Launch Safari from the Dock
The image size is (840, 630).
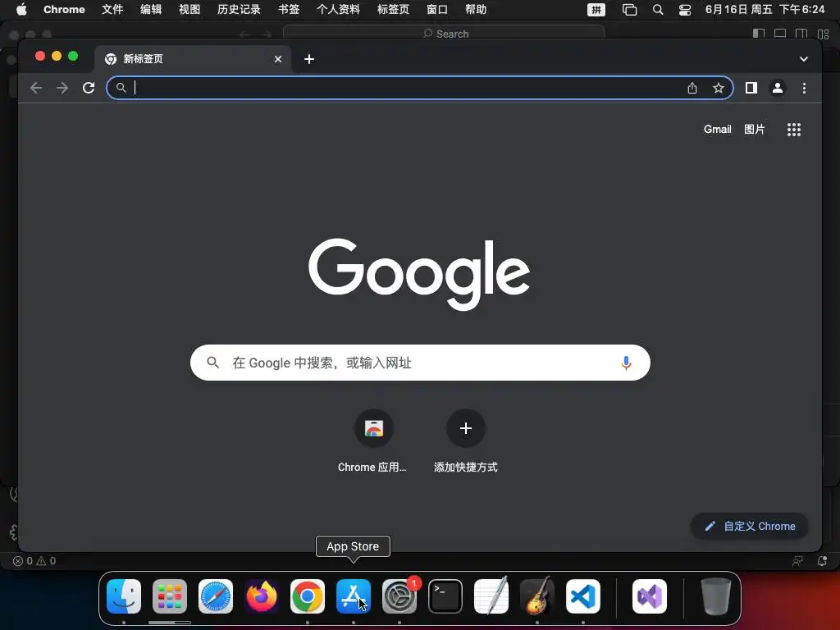pos(216,596)
